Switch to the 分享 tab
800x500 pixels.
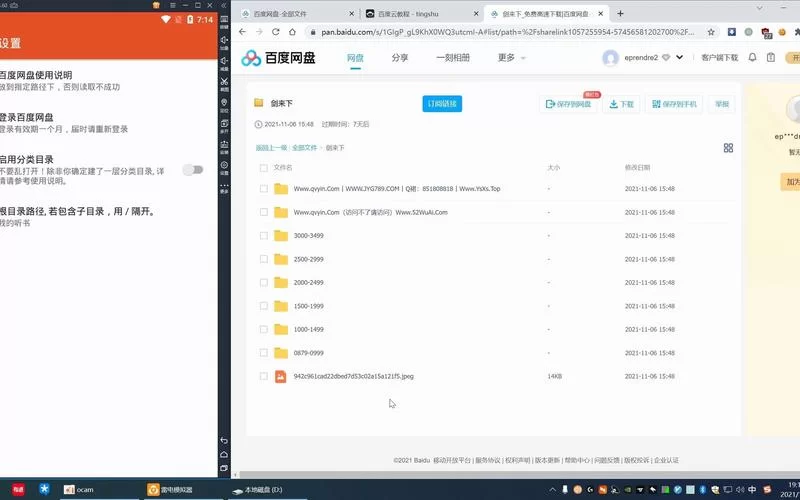tap(400, 58)
